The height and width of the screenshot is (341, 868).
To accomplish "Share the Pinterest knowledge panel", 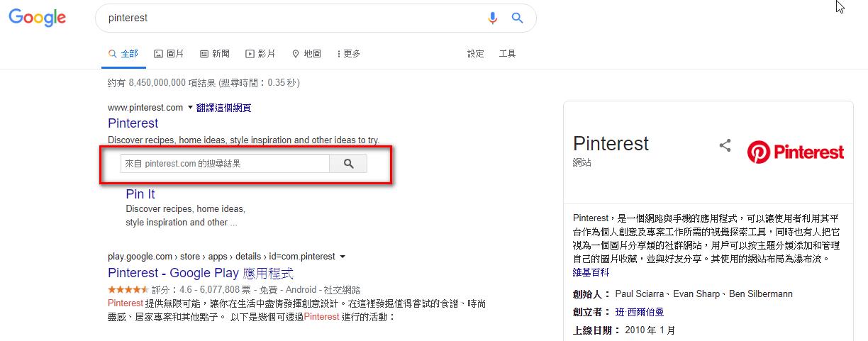I will (725, 145).
